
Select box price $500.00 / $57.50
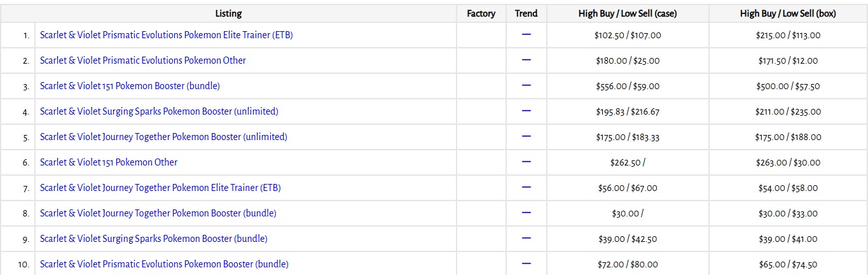point(788,87)
